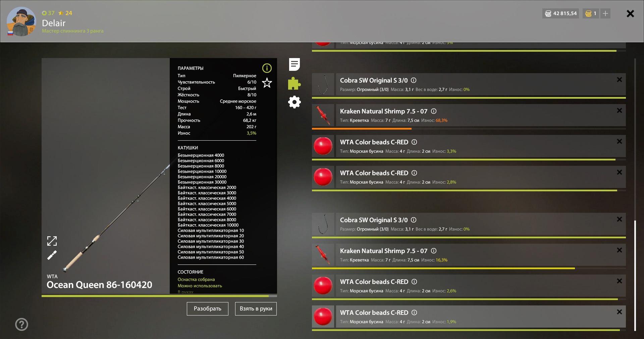The width and height of the screenshot is (644, 339).
Task: Expand rod image to fullscreen
Action: coord(52,241)
